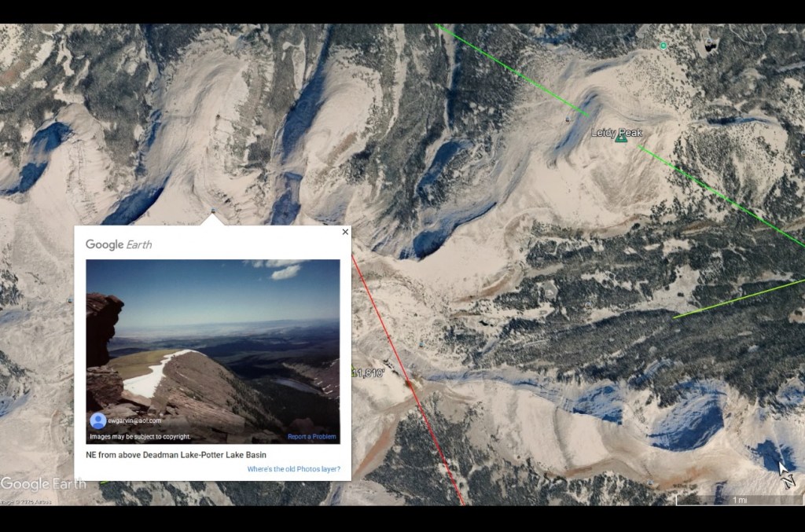Click the photo marker above the popup pointer
Viewport: 805px width, 532px height.
(x=213, y=211)
